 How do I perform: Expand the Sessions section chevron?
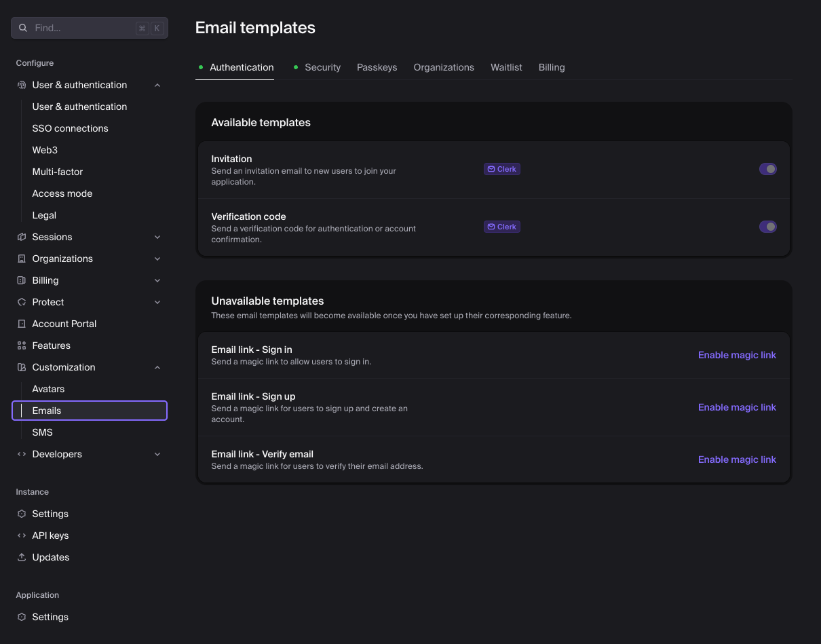tap(157, 237)
